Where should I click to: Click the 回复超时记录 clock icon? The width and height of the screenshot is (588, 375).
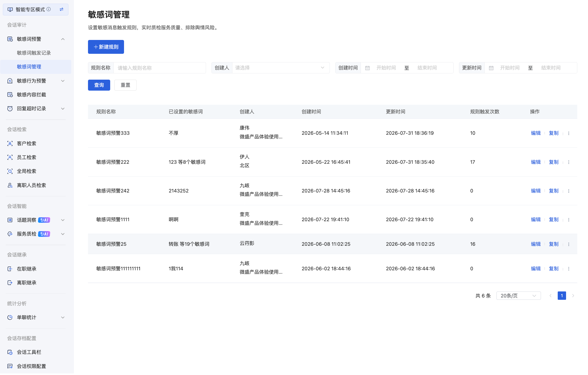click(10, 109)
